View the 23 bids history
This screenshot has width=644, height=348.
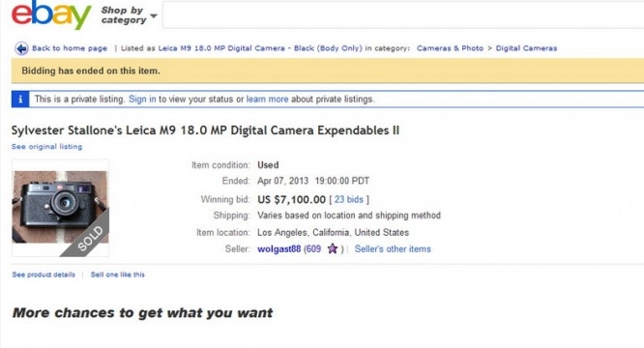[349, 199]
